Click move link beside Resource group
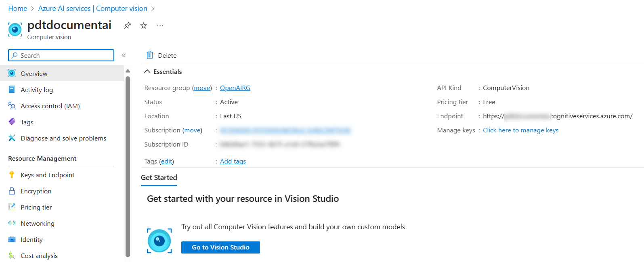 pos(202,88)
